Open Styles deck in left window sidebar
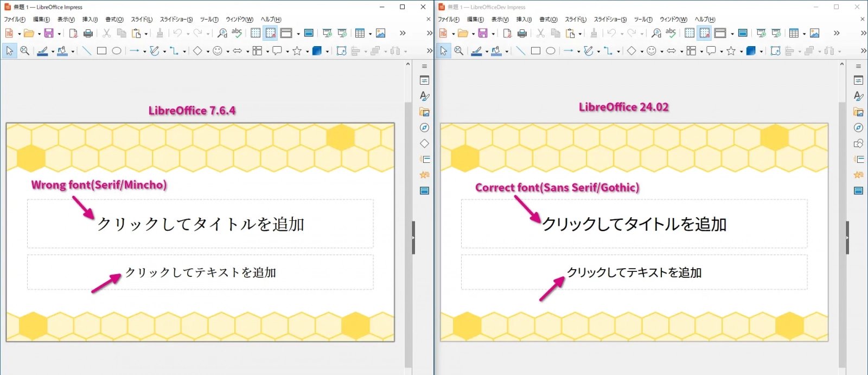Viewport: 868px width, 375px height. (x=424, y=96)
